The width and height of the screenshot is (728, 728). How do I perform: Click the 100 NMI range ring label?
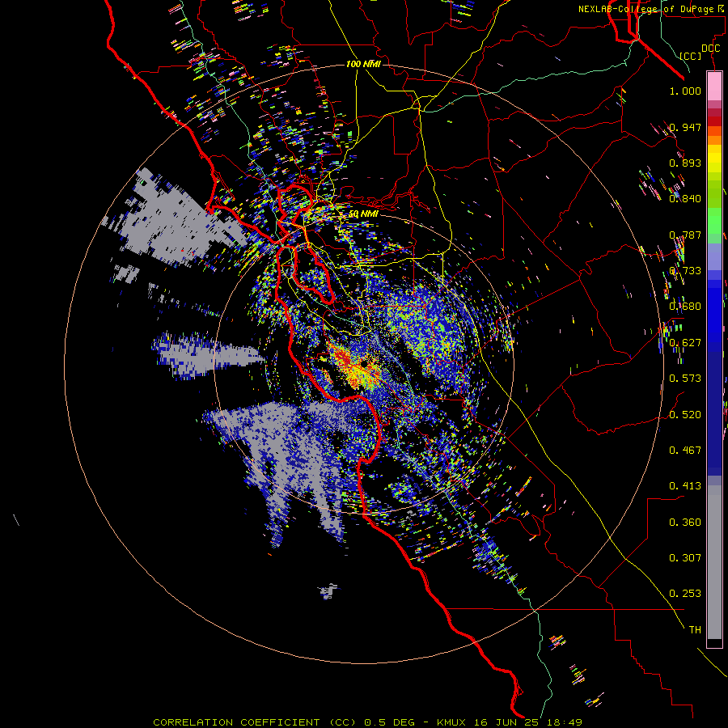(363, 64)
